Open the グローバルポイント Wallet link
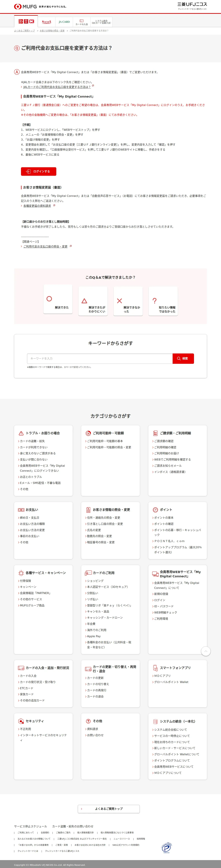 (x=171, y=682)
